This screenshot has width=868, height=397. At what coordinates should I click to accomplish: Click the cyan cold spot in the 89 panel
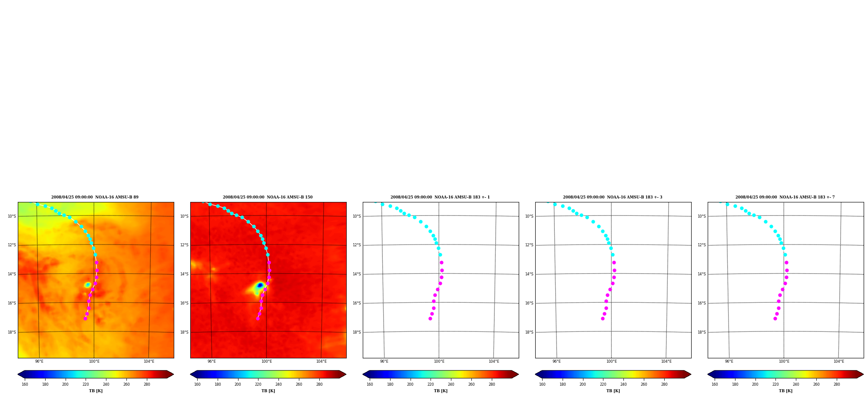[87, 285]
